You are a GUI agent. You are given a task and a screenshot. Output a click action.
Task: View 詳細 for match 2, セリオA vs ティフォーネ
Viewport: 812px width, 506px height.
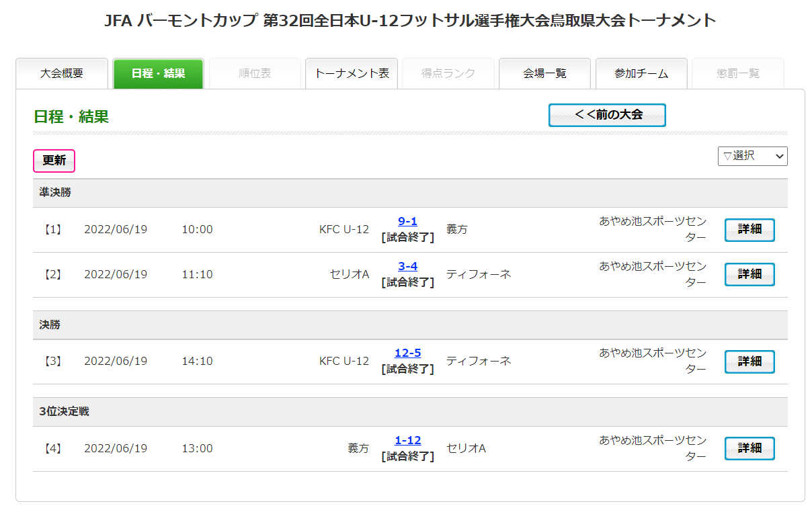749,274
